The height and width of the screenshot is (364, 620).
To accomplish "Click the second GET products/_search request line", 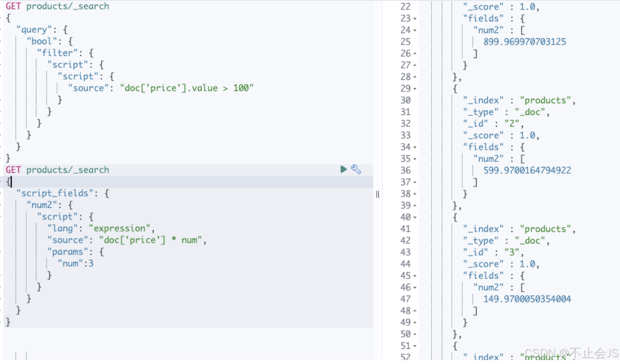I will [x=57, y=170].
